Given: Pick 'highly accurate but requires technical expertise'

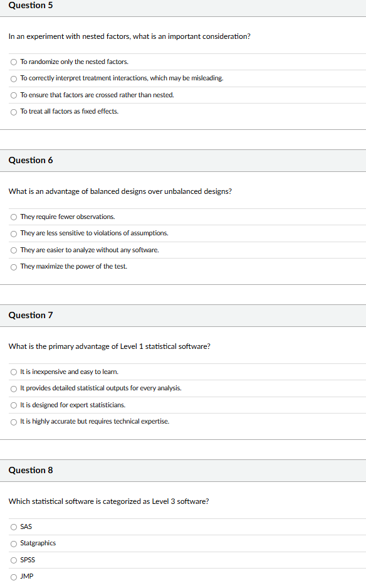Looking at the screenshot, I should 13,421.
